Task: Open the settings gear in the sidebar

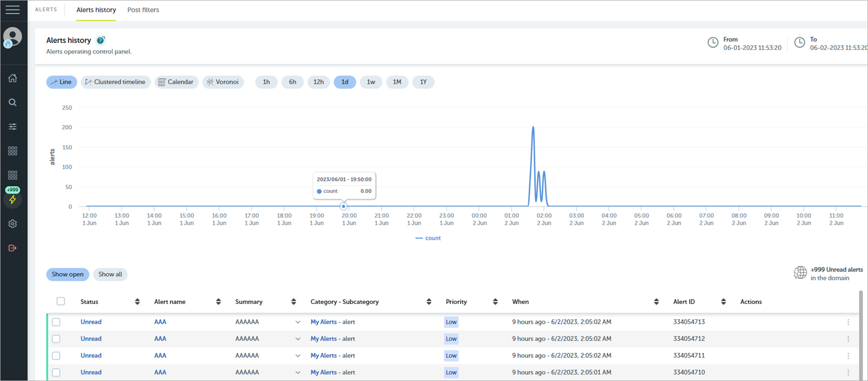Action: pyautogui.click(x=13, y=224)
